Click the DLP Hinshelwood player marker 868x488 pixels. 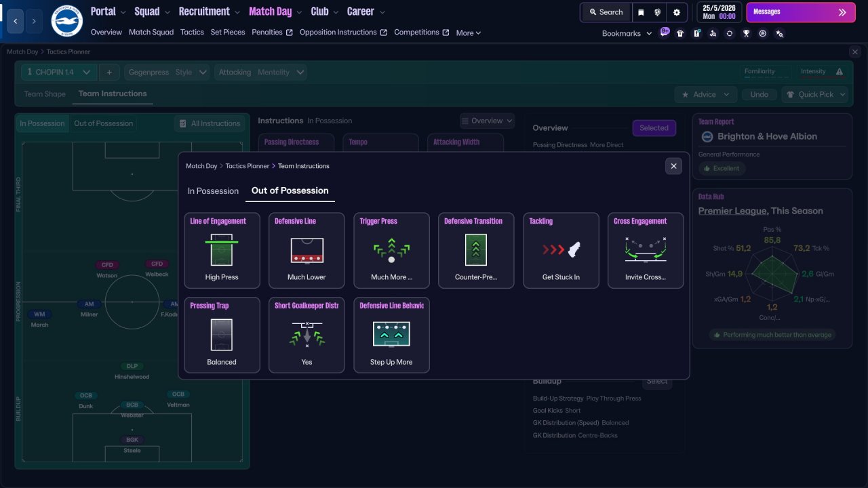[x=132, y=371]
